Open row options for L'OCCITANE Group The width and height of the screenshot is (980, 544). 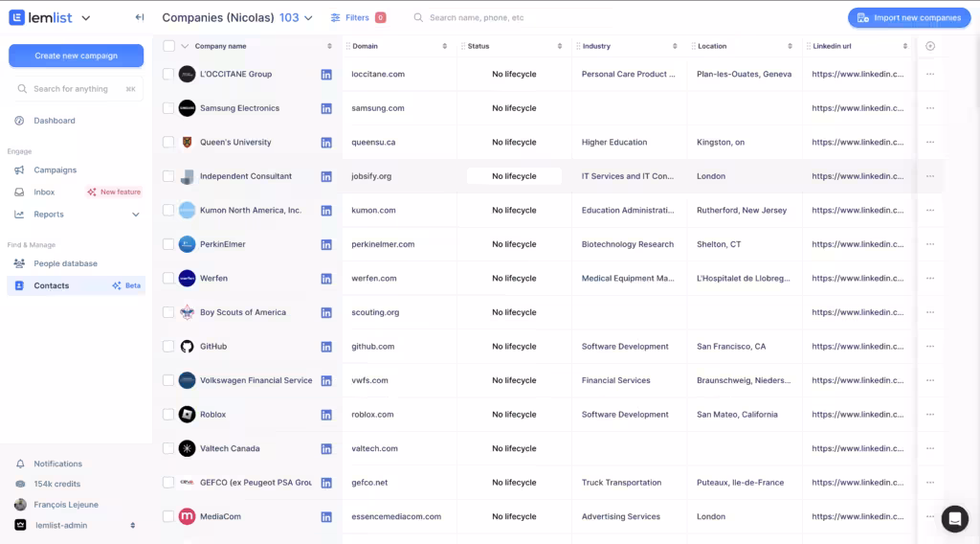(x=930, y=74)
